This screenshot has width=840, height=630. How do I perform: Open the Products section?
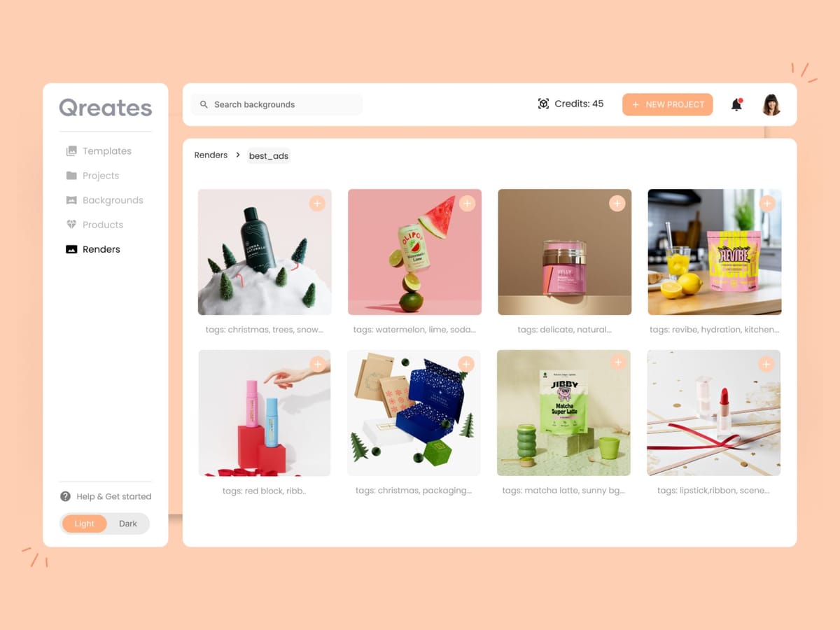[x=94, y=225]
